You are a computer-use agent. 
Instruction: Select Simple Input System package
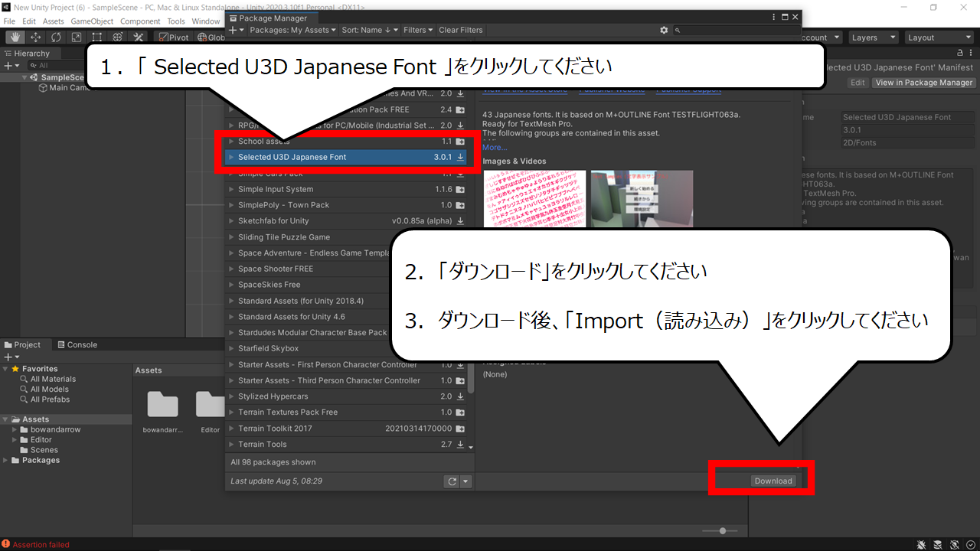[x=347, y=189]
